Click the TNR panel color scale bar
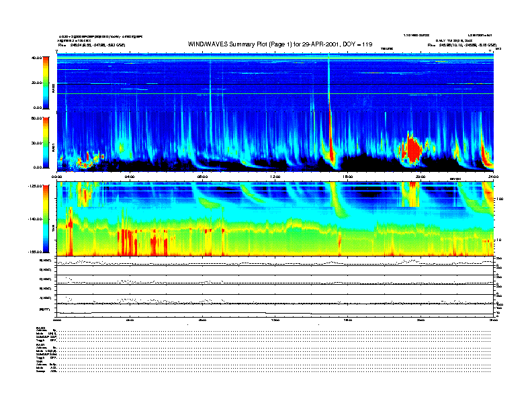Screen dimensions: 532x411 pos(46,219)
